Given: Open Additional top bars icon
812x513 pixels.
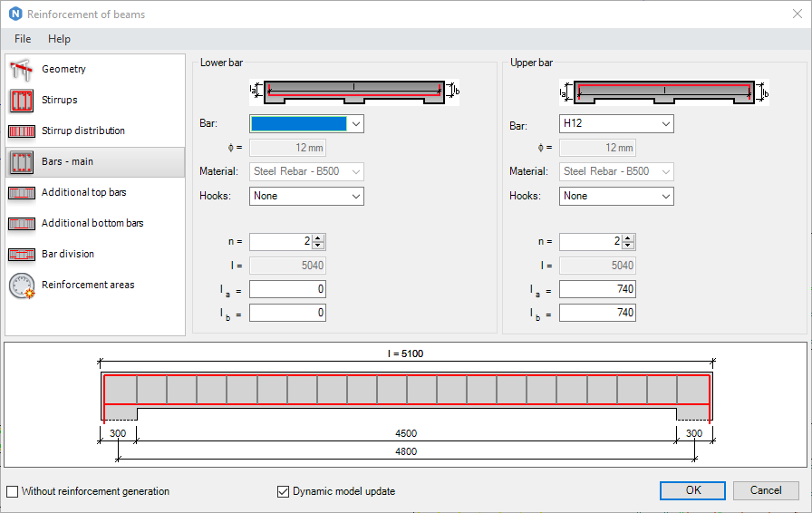Looking at the screenshot, I should [22, 193].
